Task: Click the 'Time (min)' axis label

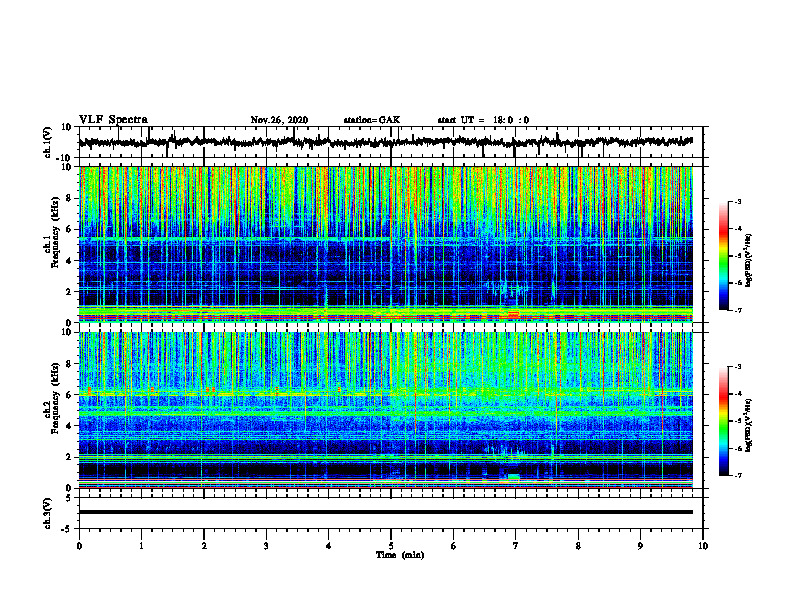Action: [400, 555]
